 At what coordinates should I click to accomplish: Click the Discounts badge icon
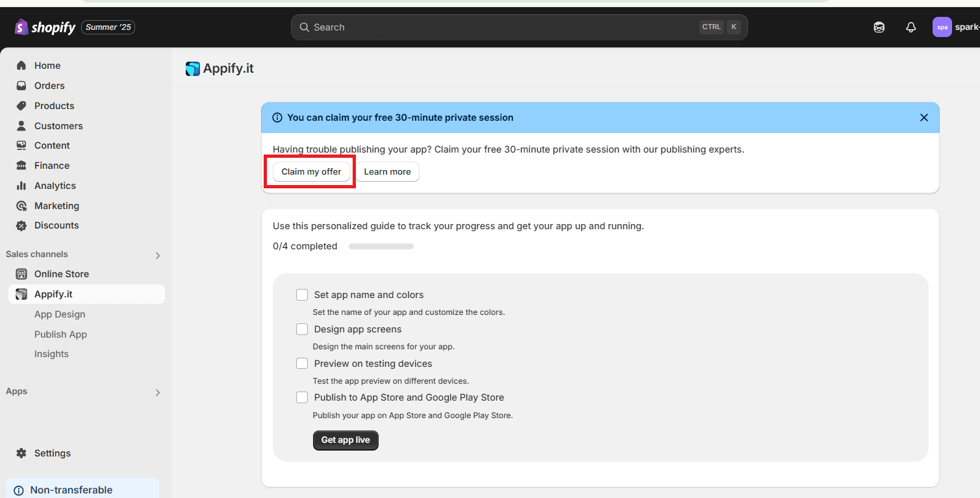(21, 225)
